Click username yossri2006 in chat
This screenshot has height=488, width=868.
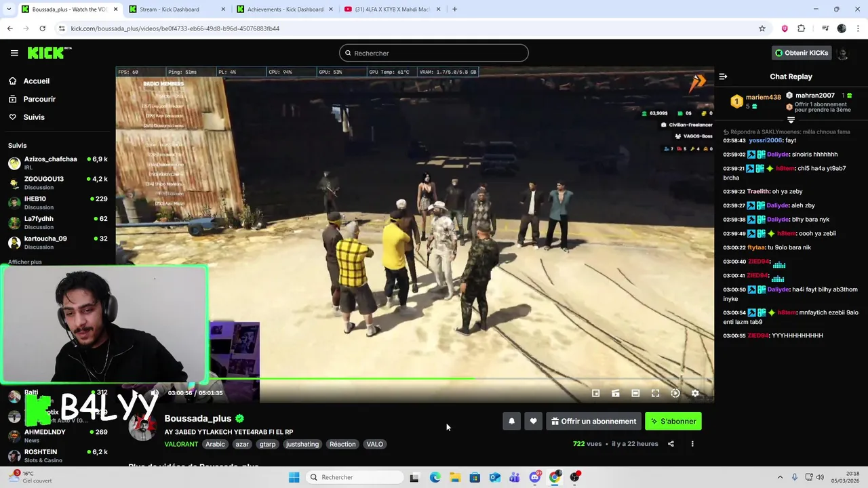point(766,140)
